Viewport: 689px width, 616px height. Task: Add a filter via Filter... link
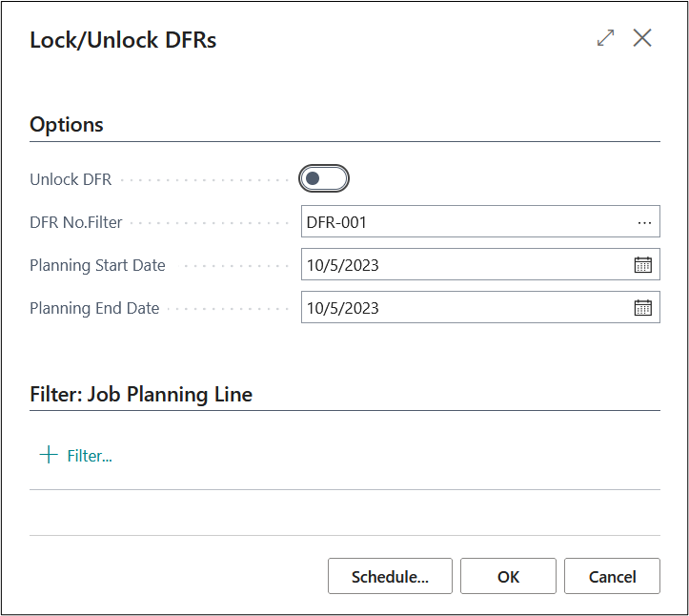[90, 456]
